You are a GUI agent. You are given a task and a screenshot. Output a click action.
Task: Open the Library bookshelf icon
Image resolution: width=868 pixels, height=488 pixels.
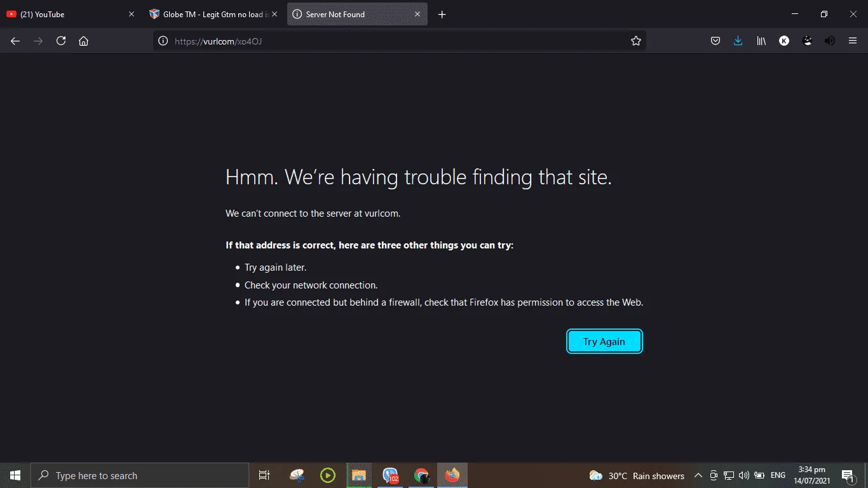[x=761, y=41]
